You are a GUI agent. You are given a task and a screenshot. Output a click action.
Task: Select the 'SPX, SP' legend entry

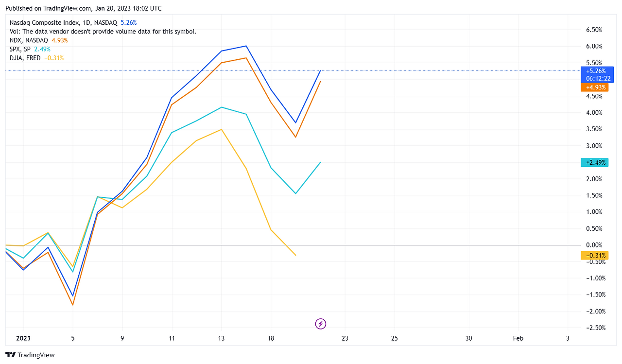[20, 49]
